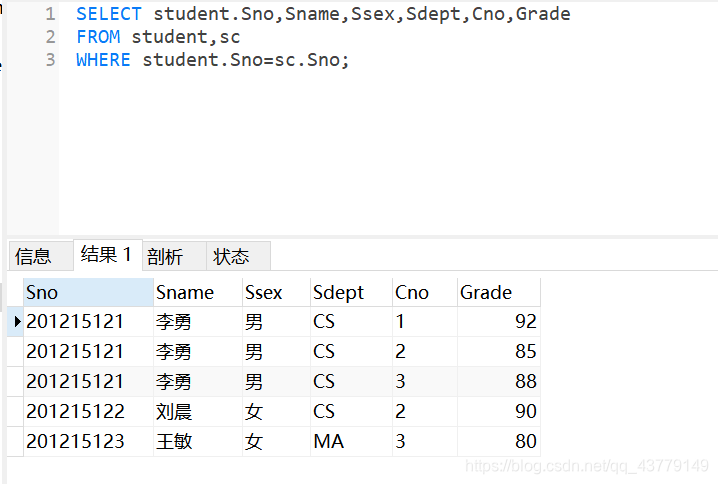Image resolution: width=718 pixels, height=484 pixels.
Task: Click line number 3 in the gutter
Action: [x=50, y=60]
